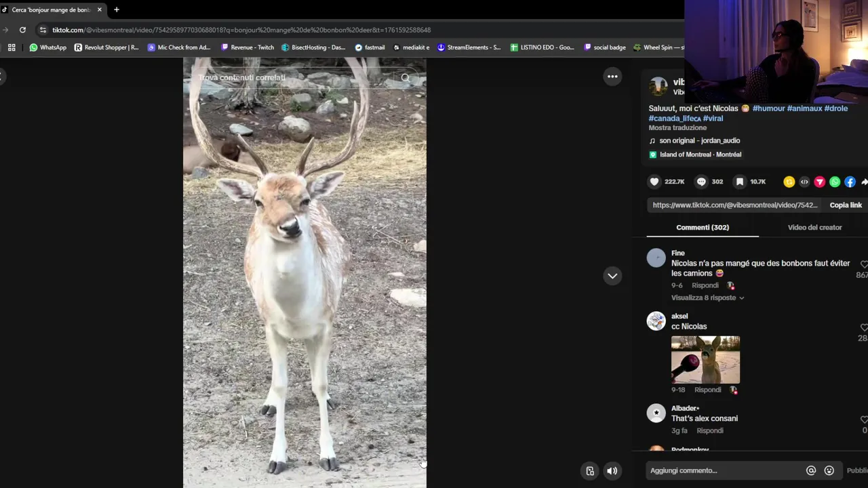The width and height of the screenshot is (868, 488).
Task: Select the video URL text field
Action: 735,205
